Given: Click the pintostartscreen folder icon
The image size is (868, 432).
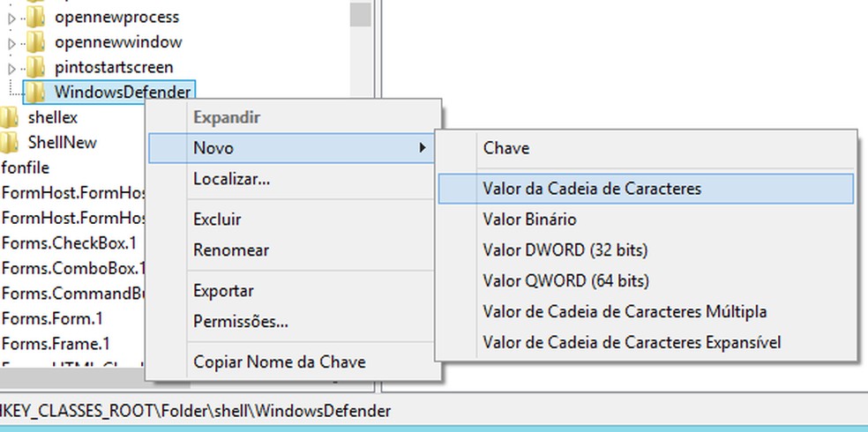Looking at the screenshot, I should click(35, 67).
